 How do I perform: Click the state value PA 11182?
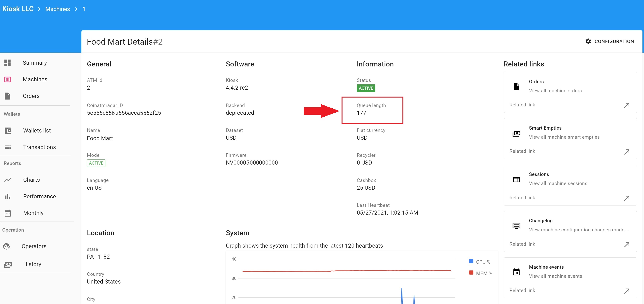click(98, 256)
